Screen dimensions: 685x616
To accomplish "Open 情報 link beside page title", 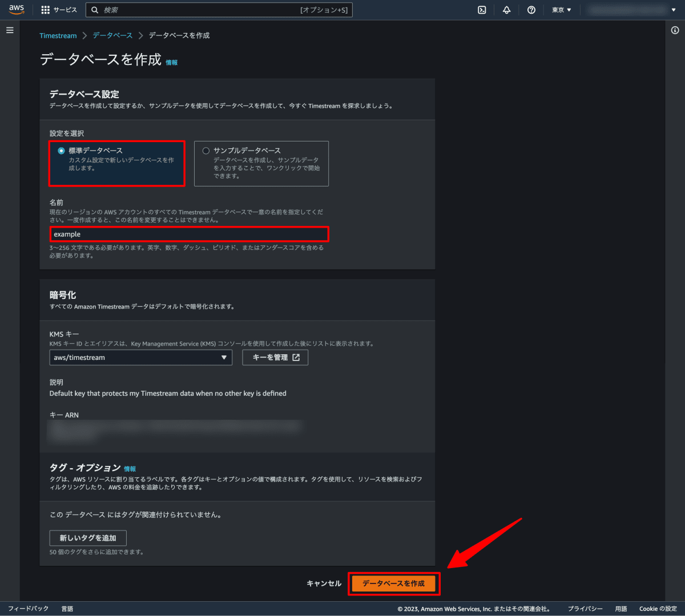I will pyautogui.click(x=171, y=63).
